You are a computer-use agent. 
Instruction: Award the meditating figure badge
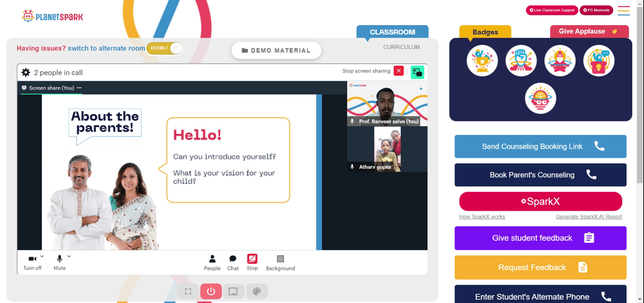click(560, 60)
